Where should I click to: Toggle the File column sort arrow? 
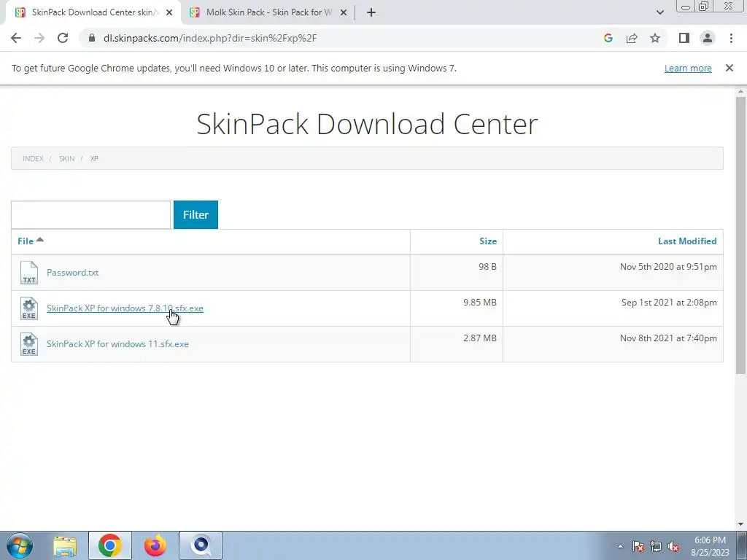coord(40,239)
